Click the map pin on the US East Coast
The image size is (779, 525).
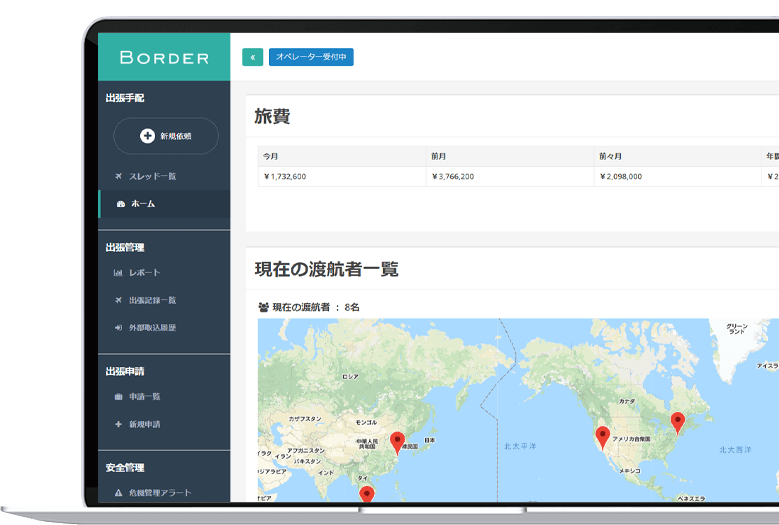point(677,422)
